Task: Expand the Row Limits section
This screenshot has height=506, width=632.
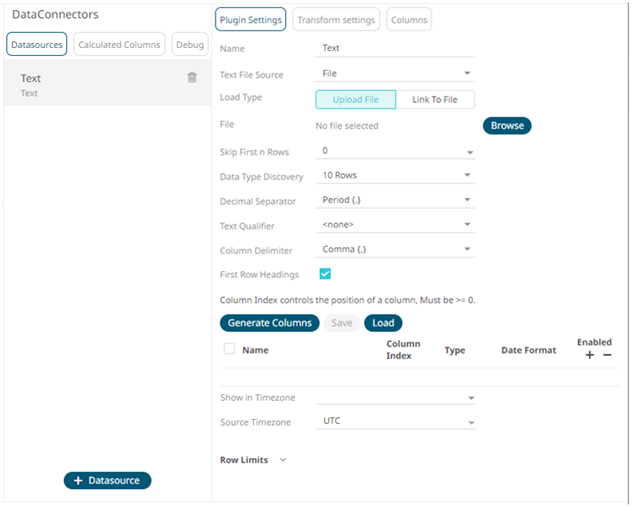Action: [253, 460]
